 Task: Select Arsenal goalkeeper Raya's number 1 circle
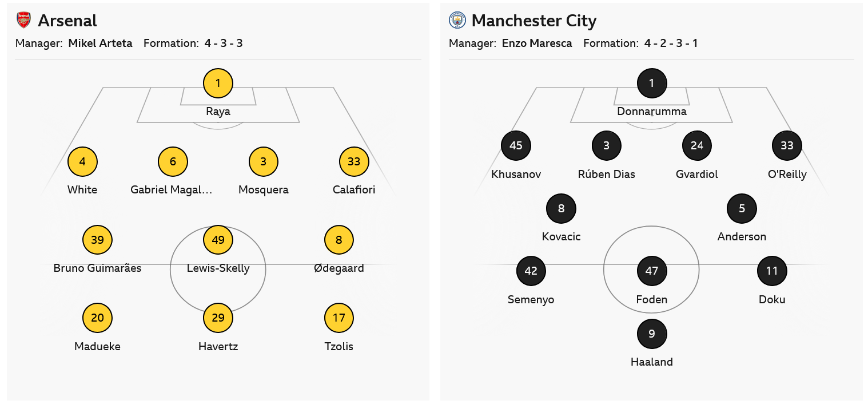(x=218, y=84)
